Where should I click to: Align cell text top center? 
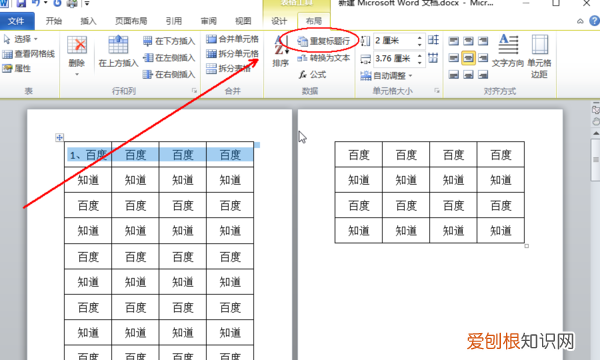click(x=468, y=41)
